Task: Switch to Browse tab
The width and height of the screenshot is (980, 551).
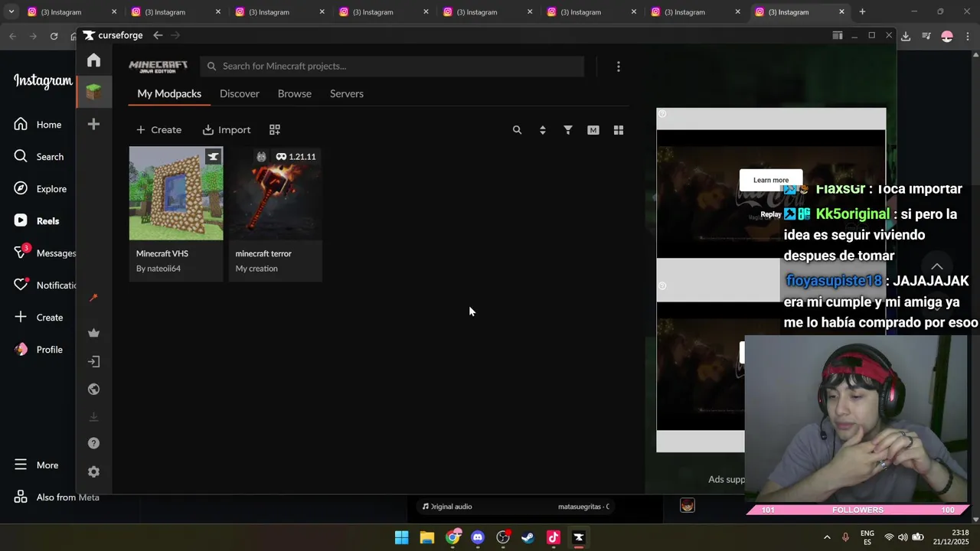Action: 295,93
